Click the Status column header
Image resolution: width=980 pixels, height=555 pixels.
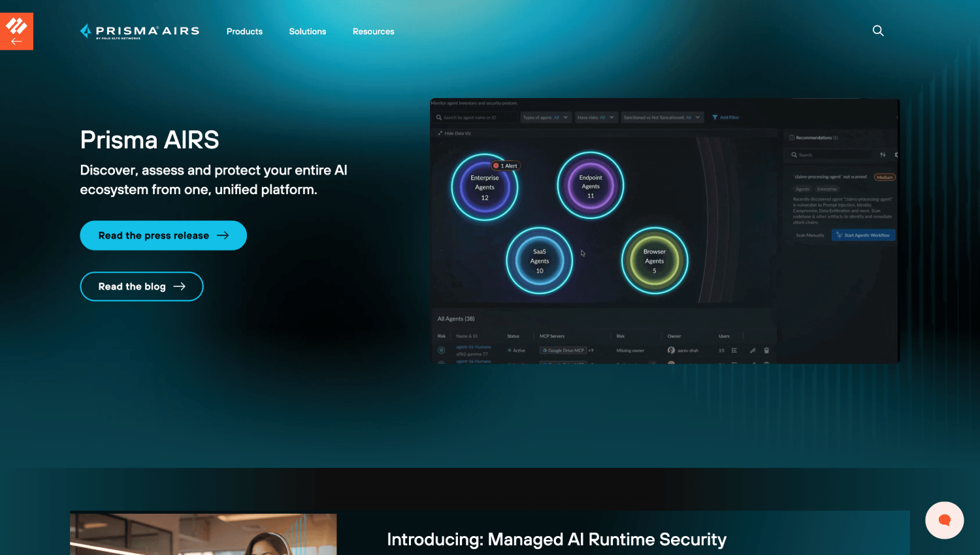[514, 336]
